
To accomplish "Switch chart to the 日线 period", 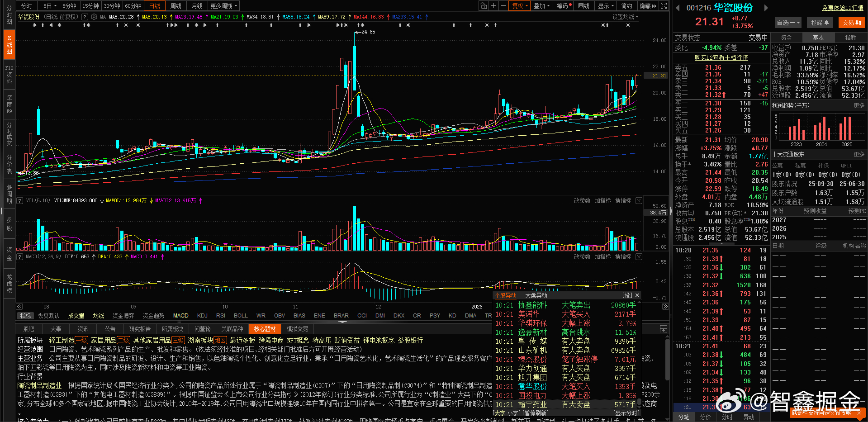I will click(155, 6).
